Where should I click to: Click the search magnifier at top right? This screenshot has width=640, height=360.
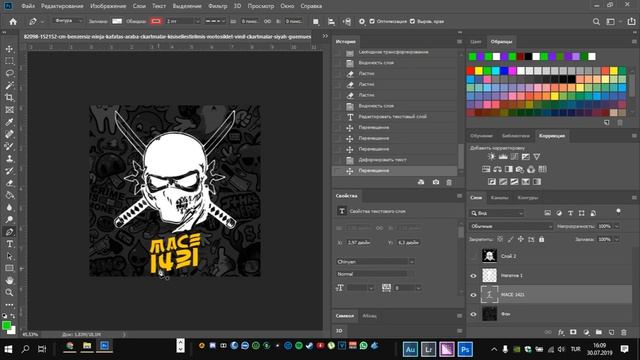coord(596,22)
